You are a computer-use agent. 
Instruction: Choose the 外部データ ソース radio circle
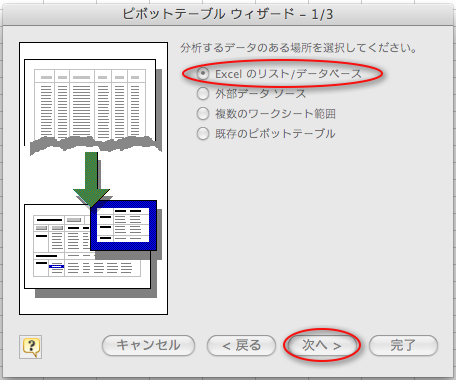coord(203,94)
